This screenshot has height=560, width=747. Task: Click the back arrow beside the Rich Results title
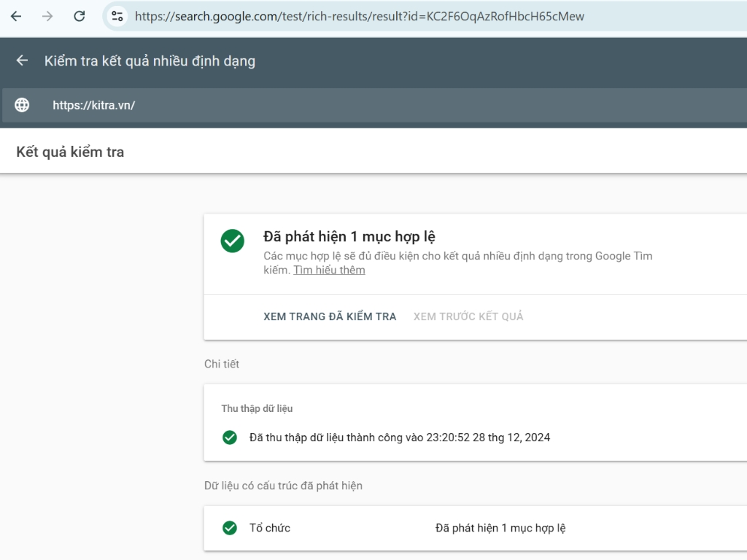[22, 61]
